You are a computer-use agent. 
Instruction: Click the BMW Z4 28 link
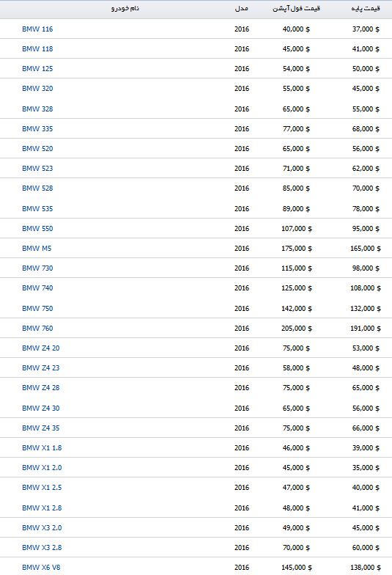pyautogui.click(x=41, y=387)
